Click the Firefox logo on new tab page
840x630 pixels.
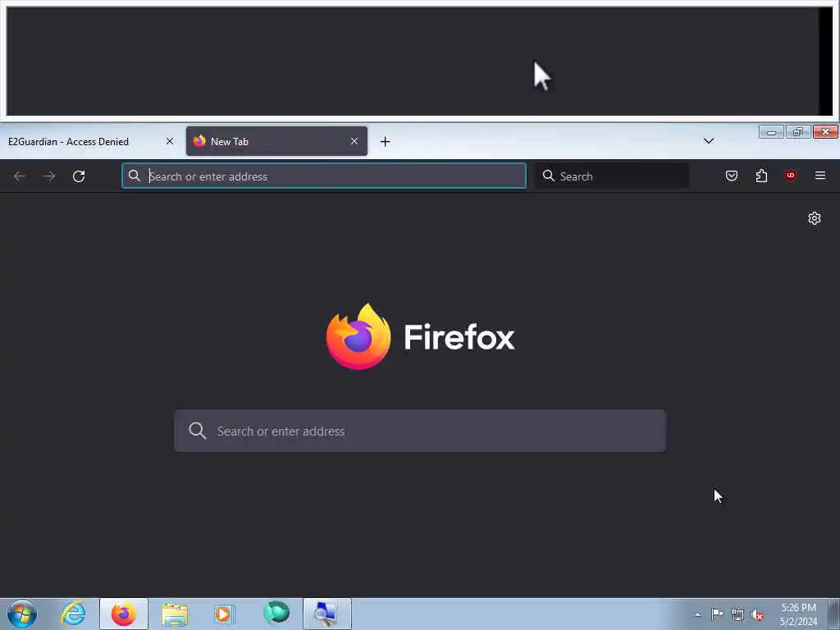(358, 336)
